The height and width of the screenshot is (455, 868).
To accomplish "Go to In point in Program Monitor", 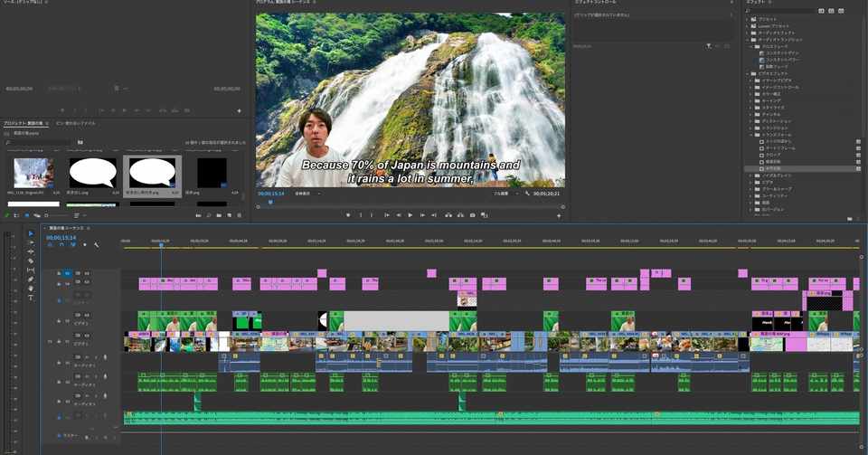I will click(387, 214).
